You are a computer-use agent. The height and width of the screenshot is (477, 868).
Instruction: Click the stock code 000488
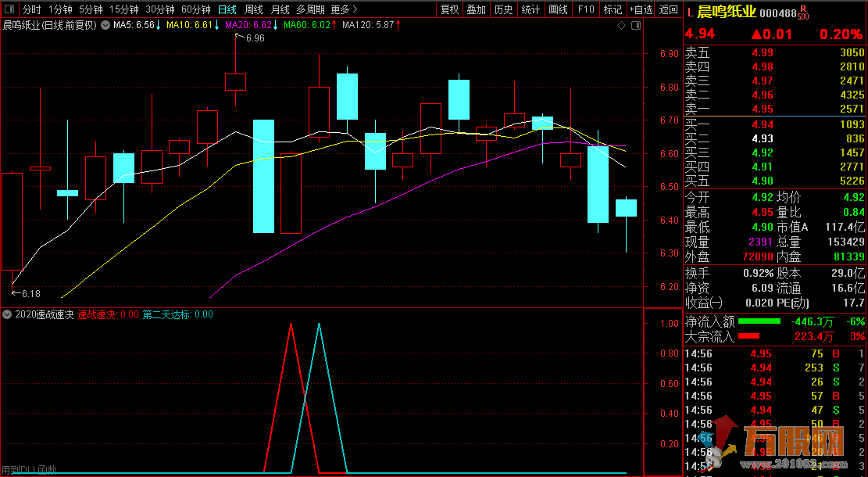click(x=778, y=13)
